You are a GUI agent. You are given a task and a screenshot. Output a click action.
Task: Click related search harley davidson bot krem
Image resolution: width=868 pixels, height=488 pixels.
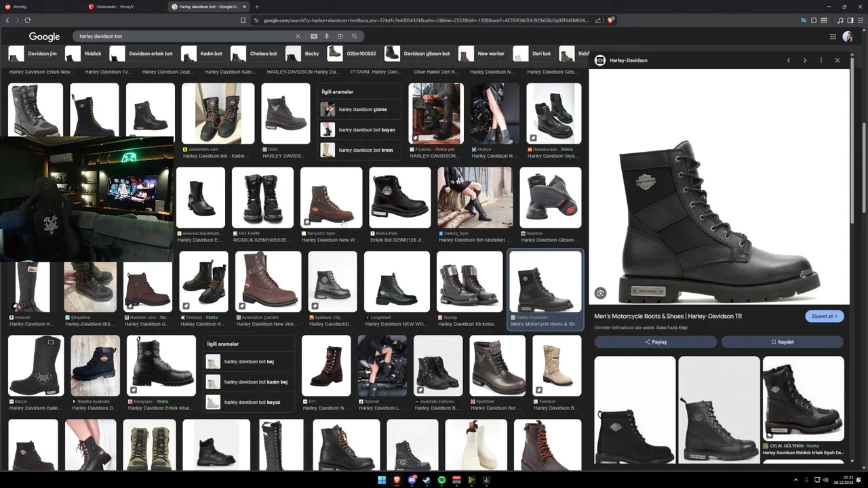click(359, 150)
